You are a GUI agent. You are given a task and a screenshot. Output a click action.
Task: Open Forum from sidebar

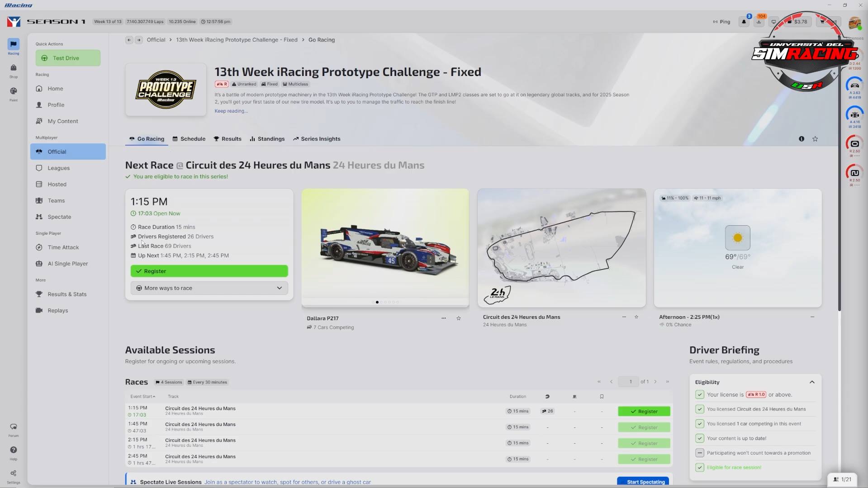pyautogui.click(x=14, y=427)
